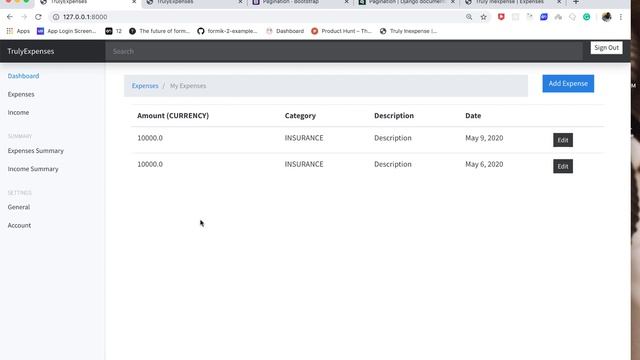Image resolution: width=640 pixels, height=360 pixels.
Task: Switch to the Truly Inexpense | Expenses tab
Action: pos(512,2)
